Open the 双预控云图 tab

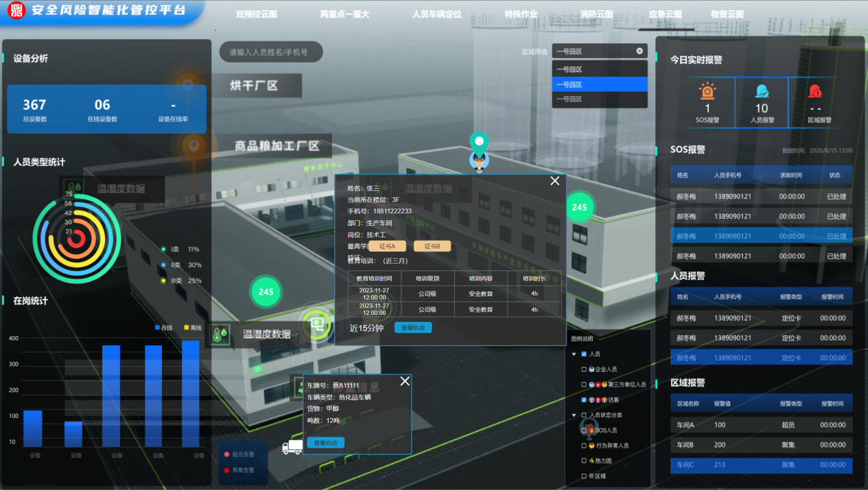point(256,14)
